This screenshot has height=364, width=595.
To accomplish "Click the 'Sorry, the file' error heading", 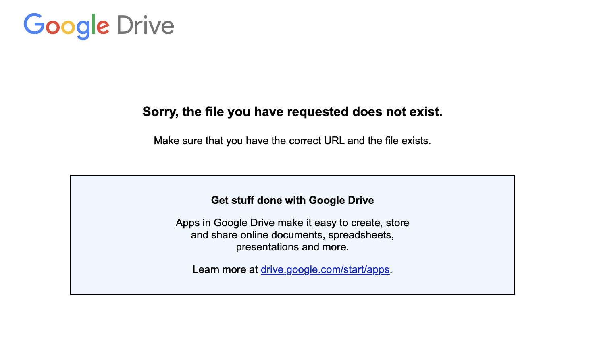I will click(292, 112).
